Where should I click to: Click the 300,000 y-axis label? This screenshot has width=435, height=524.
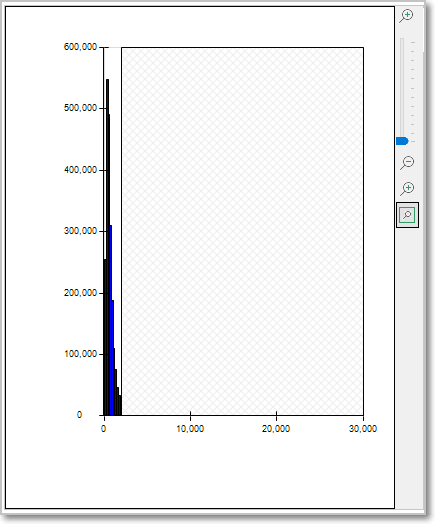(x=80, y=231)
